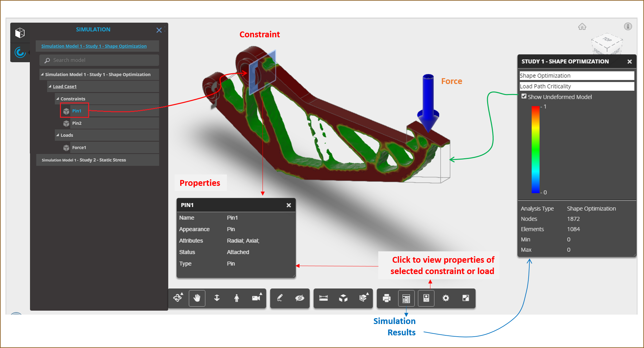
Task: Open the Markup pencil tool
Action: pyautogui.click(x=280, y=298)
